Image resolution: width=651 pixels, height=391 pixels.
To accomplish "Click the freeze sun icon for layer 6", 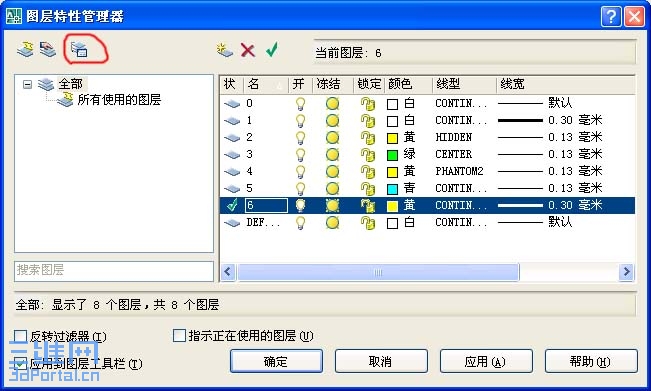I will pos(332,205).
